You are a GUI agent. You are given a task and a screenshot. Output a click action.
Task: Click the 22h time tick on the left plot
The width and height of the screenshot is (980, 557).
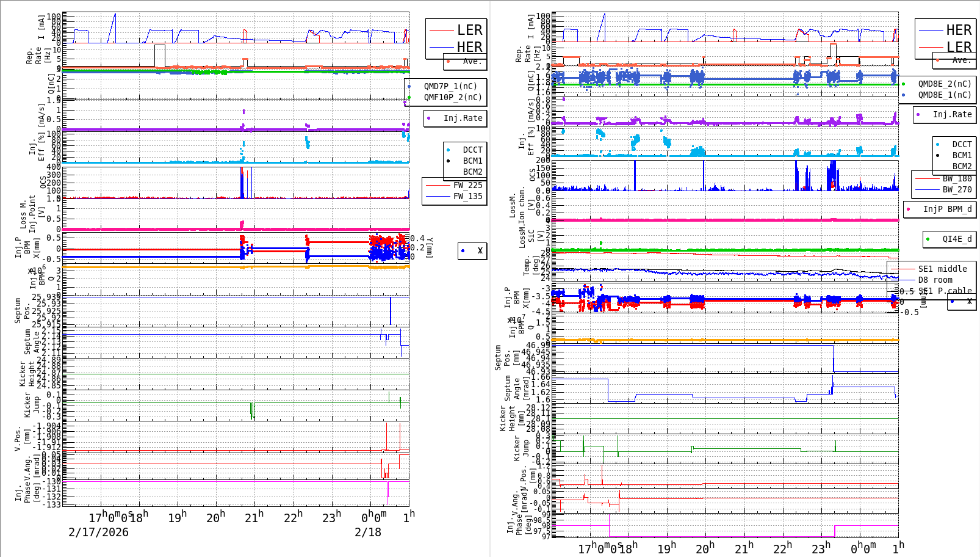click(x=293, y=517)
